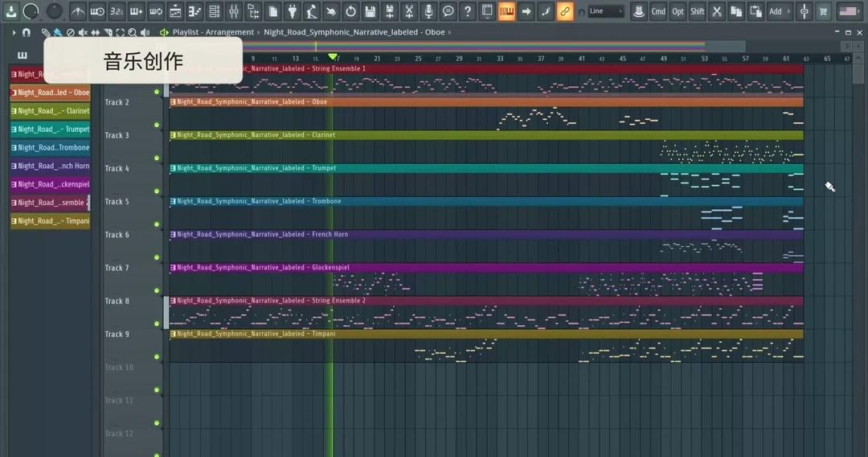The image size is (868, 457).
Task: Open the Line snap dropdown
Action: pos(605,11)
